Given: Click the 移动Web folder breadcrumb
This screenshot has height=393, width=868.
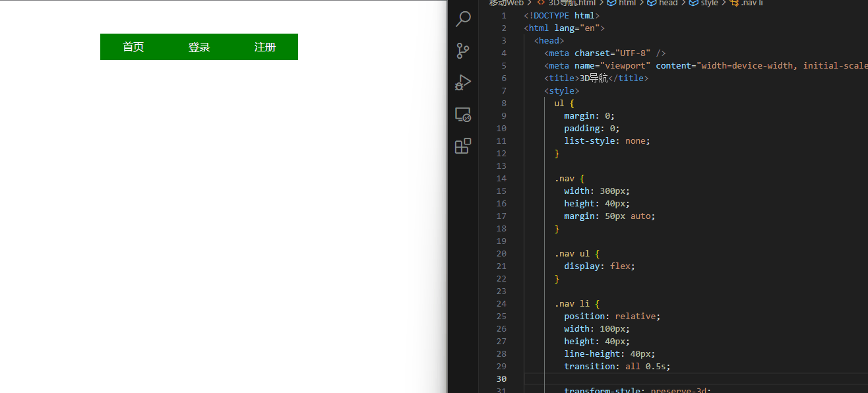Looking at the screenshot, I should pos(506,3).
